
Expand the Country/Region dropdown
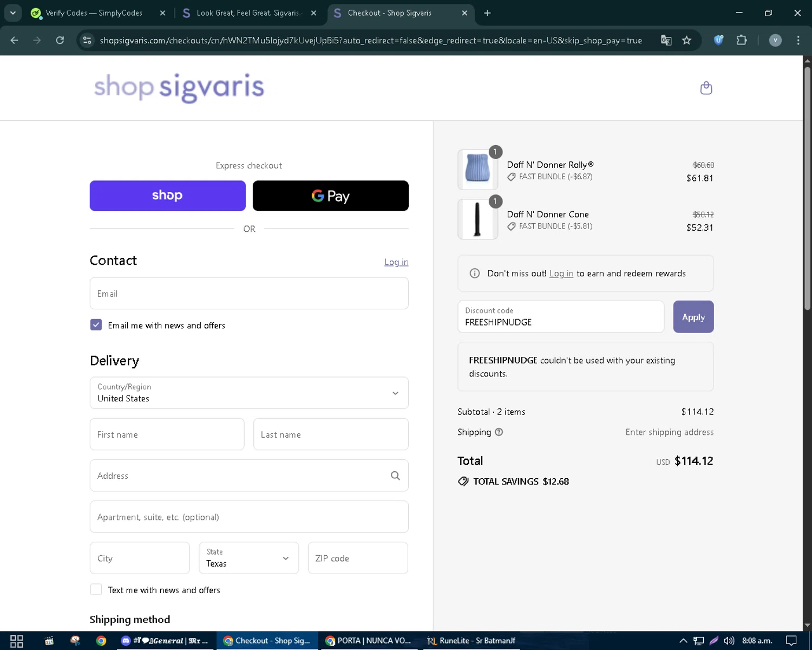point(249,393)
